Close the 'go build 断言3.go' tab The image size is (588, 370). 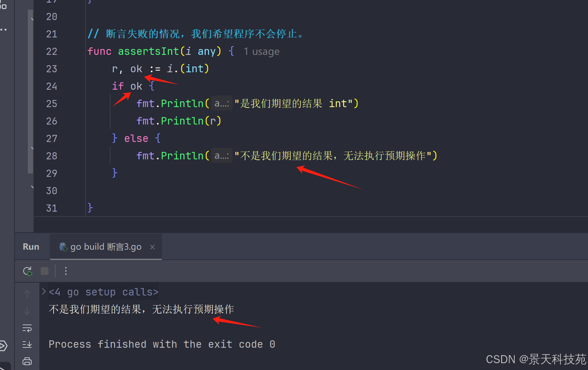point(152,247)
